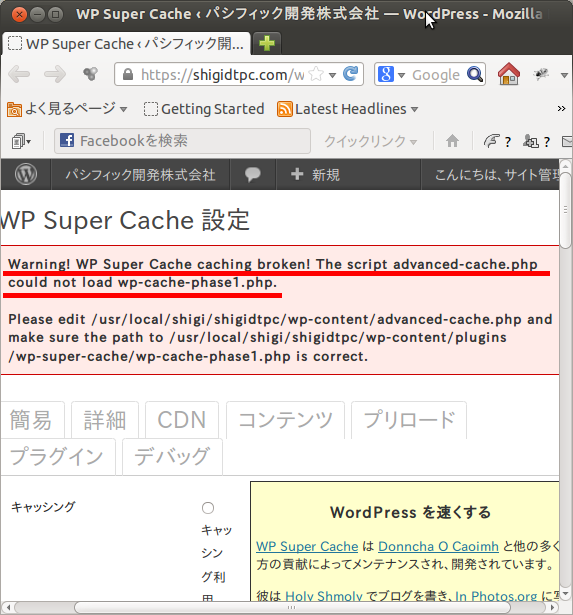Go back with the browser back arrow

pos(19,74)
